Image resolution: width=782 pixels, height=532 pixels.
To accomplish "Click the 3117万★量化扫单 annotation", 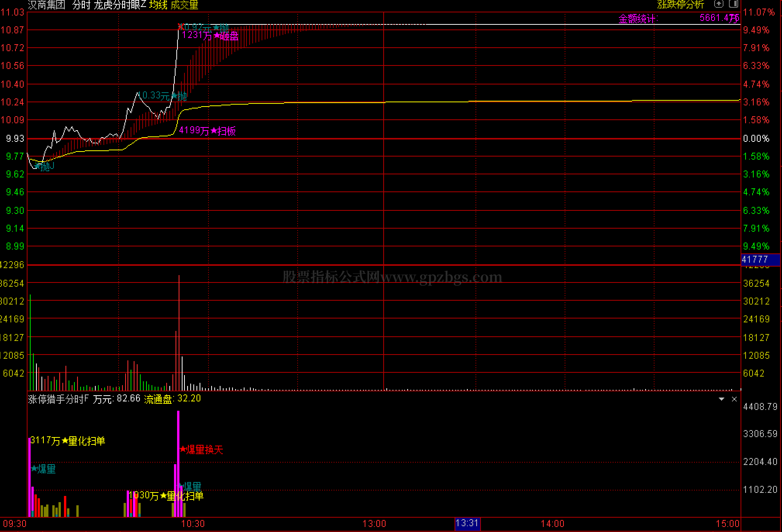I will point(68,441).
